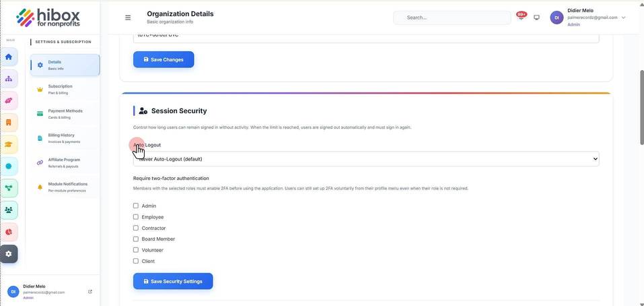Click the Save Changes button
The width and height of the screenshot is (644, 306).
pyautogui.click(x=164, y=59)
